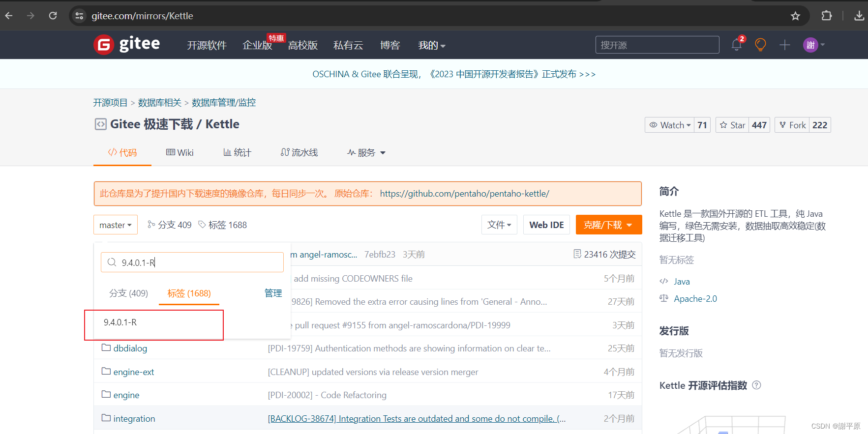The height and width of the screenshot is (434, 868).
Task: Click the plus create-new icon
Action: [x=785, y=45]
